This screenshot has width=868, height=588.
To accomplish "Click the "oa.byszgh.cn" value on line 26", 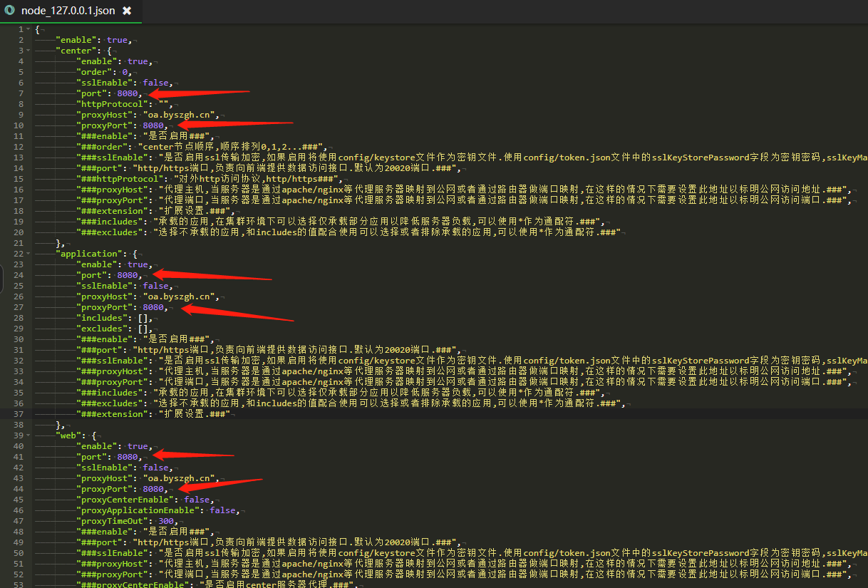I will [x=178, y=296].
